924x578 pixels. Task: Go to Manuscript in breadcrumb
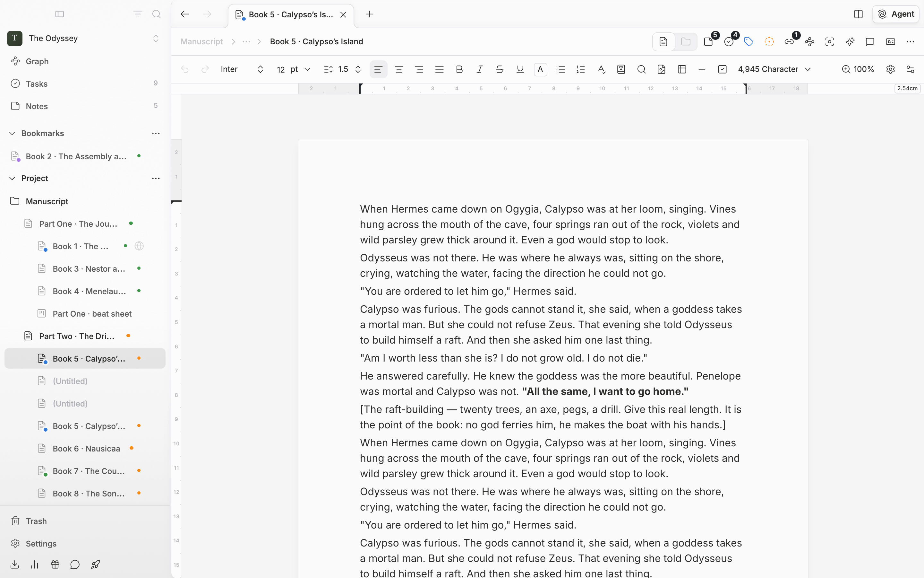(201, 42)
